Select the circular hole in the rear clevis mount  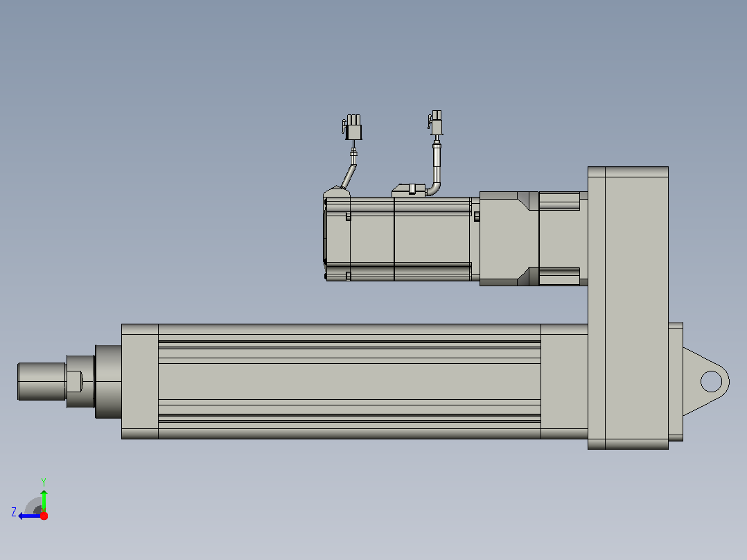tap(711, 381)
